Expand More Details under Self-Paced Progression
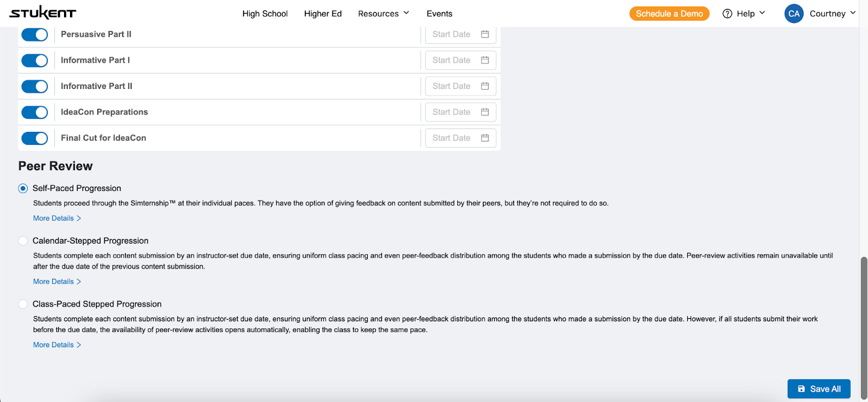Image resolution: width=868 pixels, height=402 pixels. [x=57, y=218]
